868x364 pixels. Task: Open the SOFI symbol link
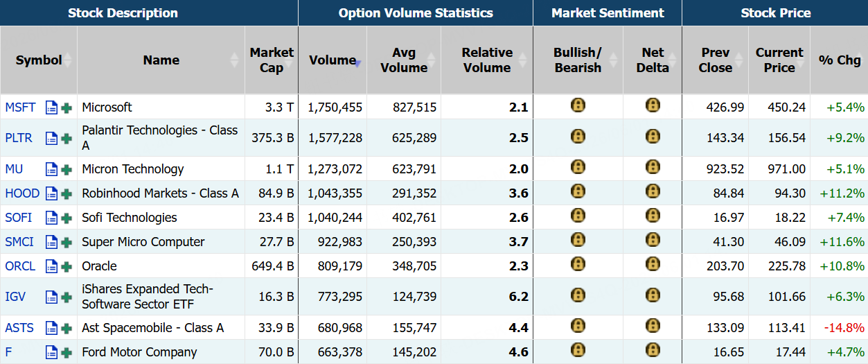(19, 218)
